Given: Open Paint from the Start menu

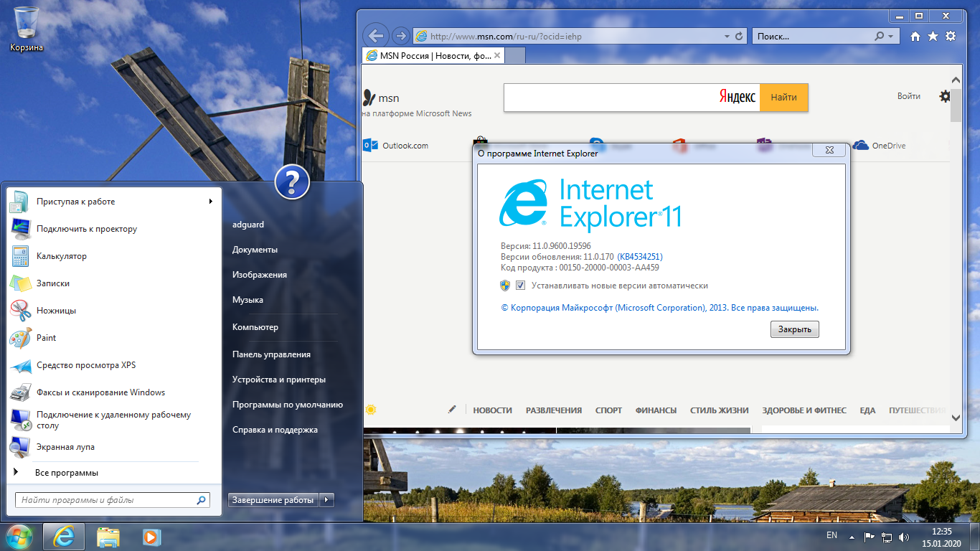Looking at the screenshot, I should point(114,338).
